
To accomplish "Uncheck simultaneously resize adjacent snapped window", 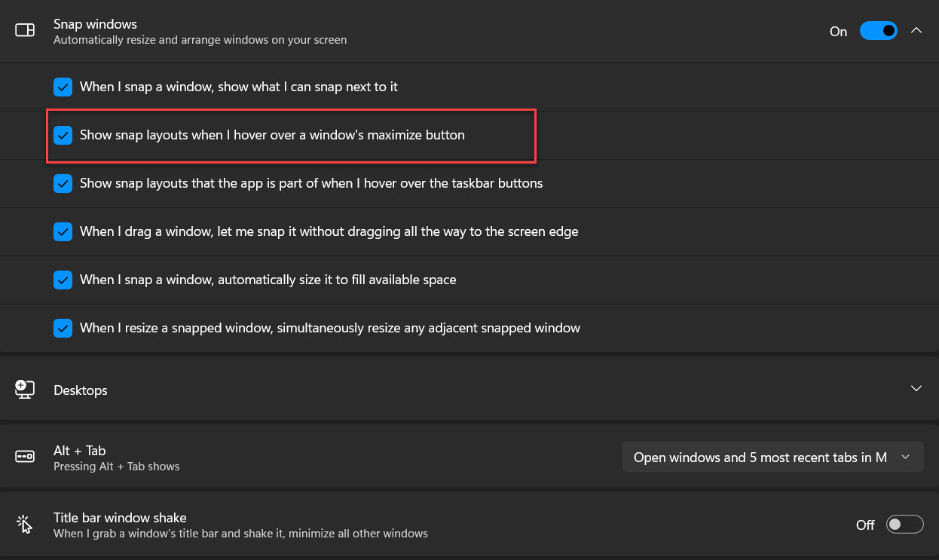I will pyautogui.click(x=63, y=328).
